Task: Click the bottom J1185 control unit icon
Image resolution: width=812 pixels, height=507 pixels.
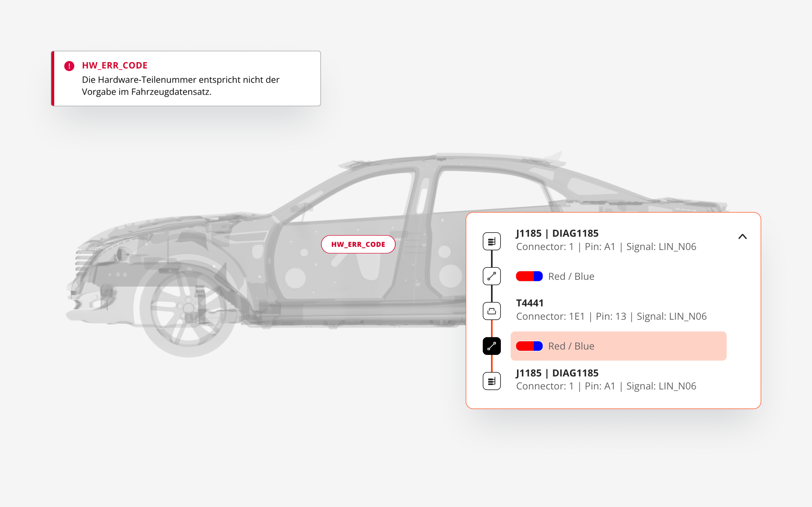Action: [492, 381]
